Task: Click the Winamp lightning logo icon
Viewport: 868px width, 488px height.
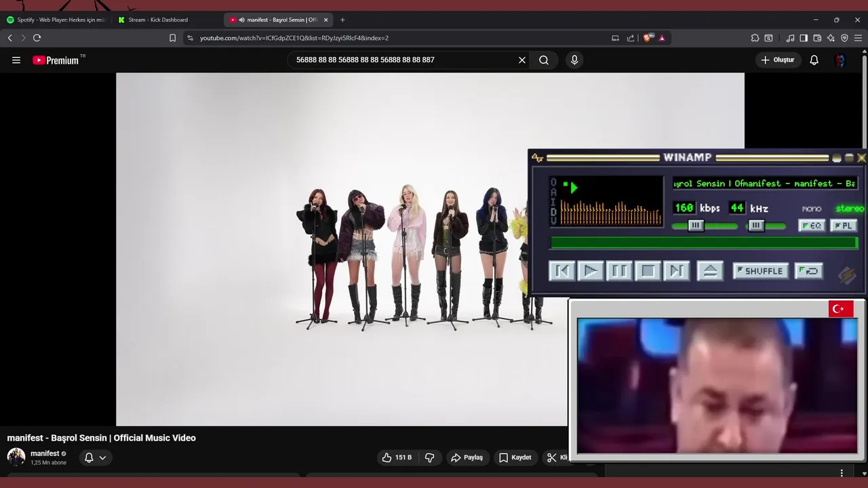Action: point(846,274)
